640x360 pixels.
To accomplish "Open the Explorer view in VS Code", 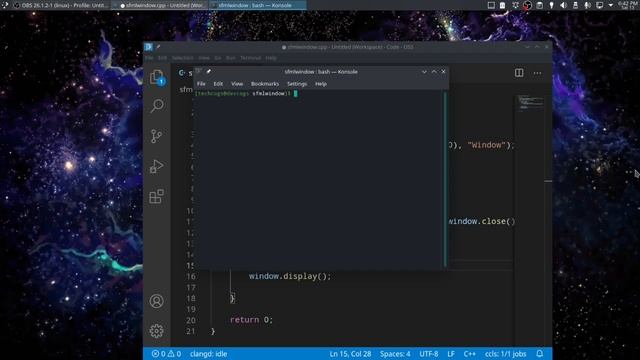I will pyautogui.click(x=157, y=77).
